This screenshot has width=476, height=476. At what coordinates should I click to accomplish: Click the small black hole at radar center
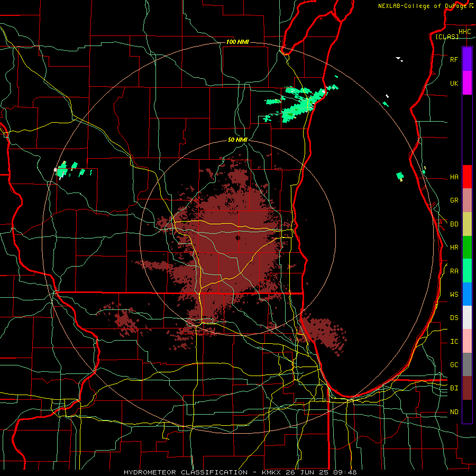pos(237,237)
